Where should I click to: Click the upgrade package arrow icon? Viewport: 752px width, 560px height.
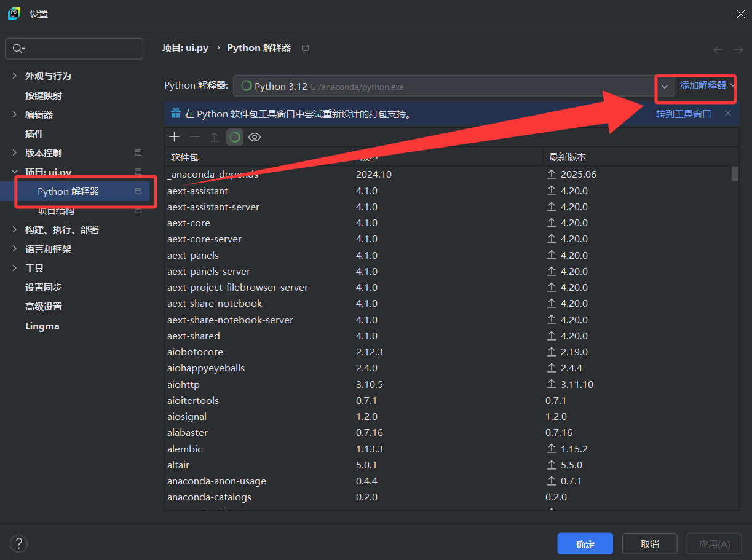[215, 137]
